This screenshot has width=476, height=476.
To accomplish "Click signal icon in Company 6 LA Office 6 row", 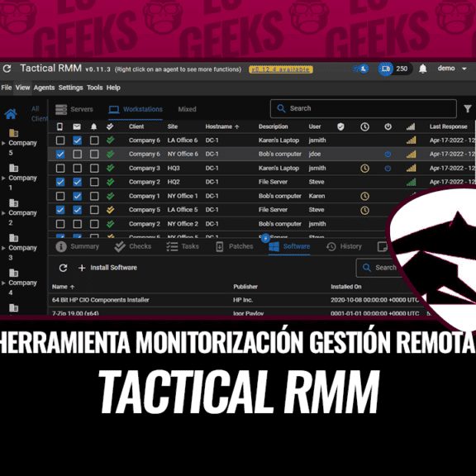I will pos(411,140).
